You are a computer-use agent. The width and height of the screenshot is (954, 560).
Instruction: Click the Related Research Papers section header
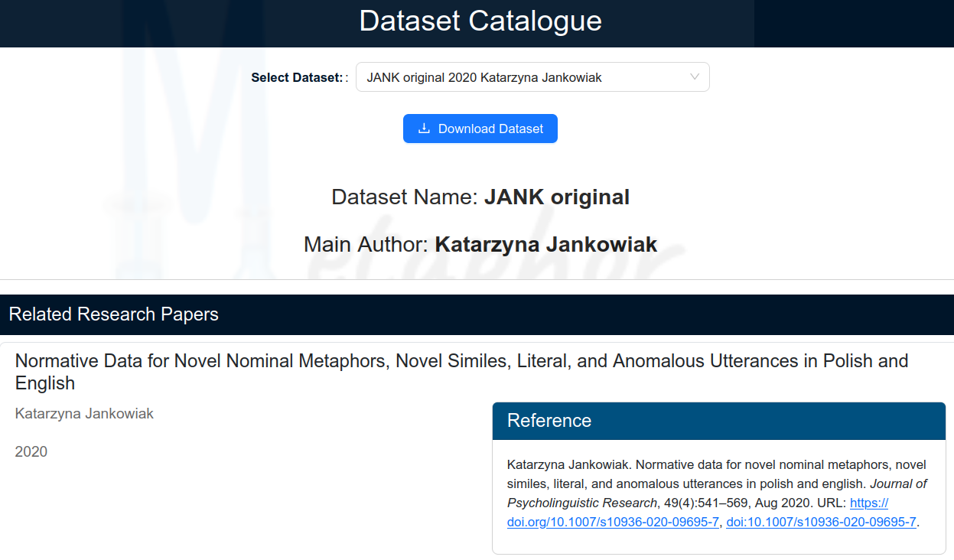(x=114, y=314)
